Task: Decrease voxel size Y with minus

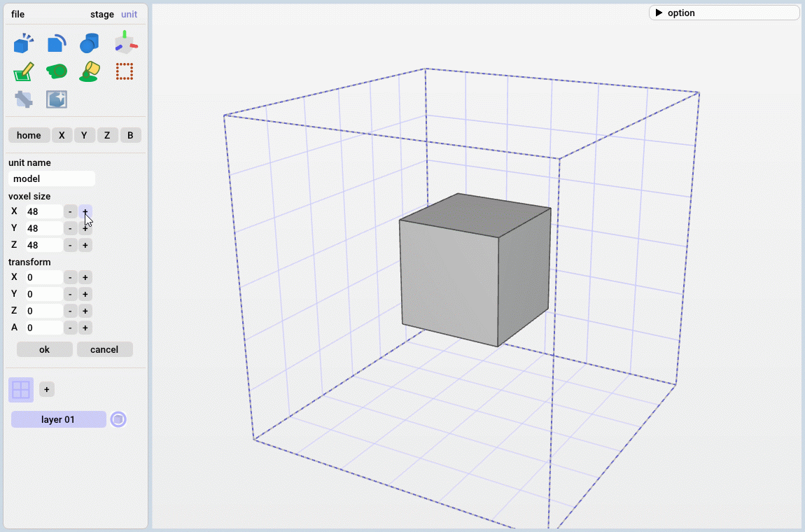Action: click(70, 228)
